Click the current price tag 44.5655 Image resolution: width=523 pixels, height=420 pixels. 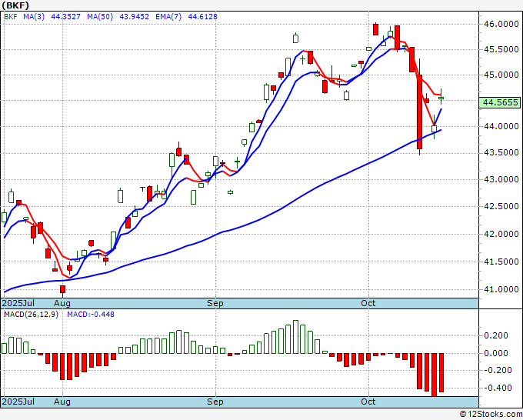501,102
